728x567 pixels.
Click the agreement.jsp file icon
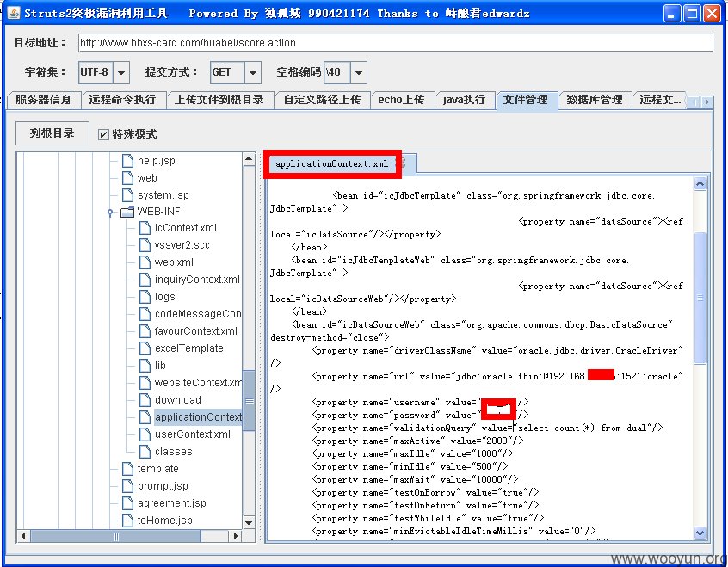(127, 503)
